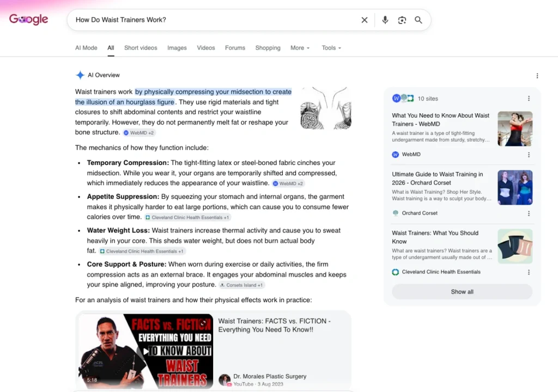The image size is (558, 392).
Task: Click the WebMD article thumbnail image
Action: [515, 129]
